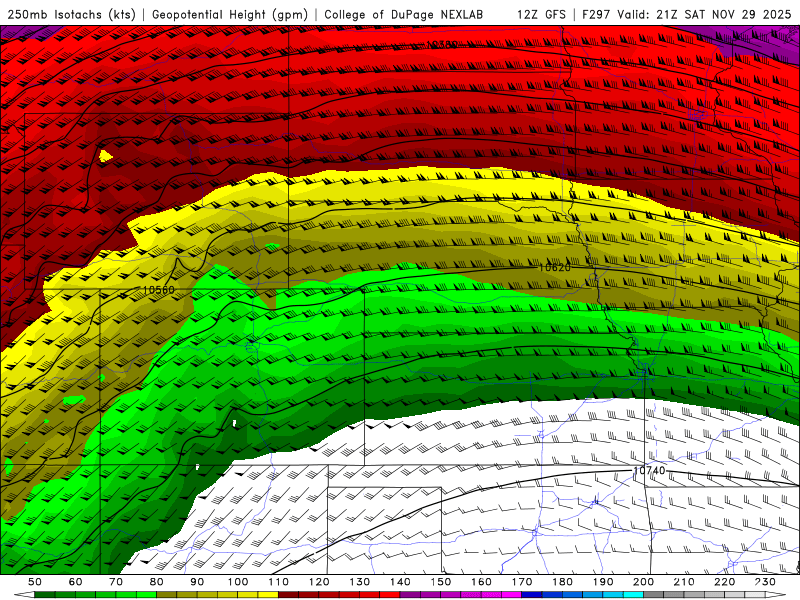The height and width of the screenshot is (600, 800).
Task: Click the color scale label 180
Action: coord(562,582)
